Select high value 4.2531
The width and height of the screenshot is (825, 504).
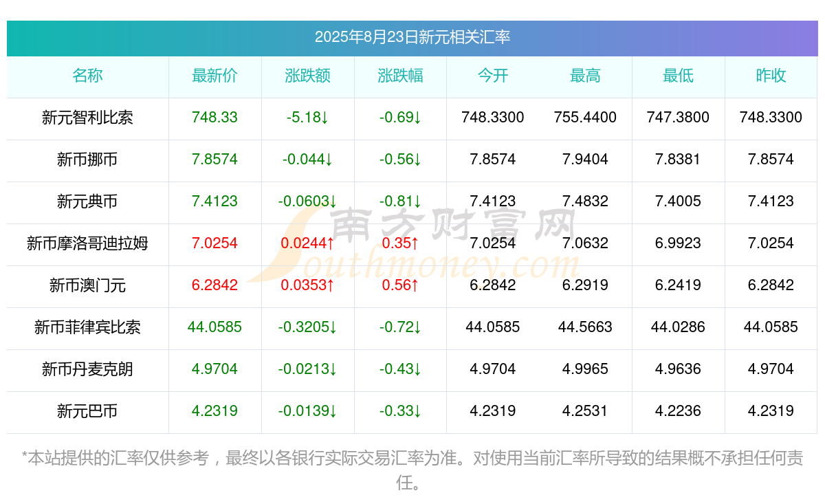coord(585,411)
